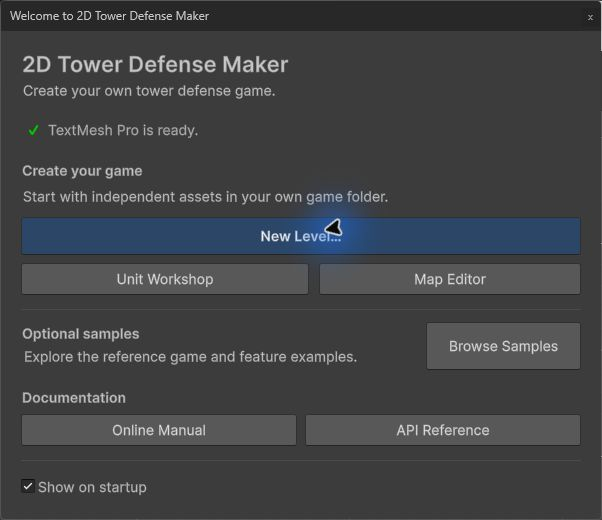This screenshot has height=520, width=602.
Task: Click the 'Welcome to 2D Tower Defense Maker' title
Action: pyautogui.click(x=109, y=16)
